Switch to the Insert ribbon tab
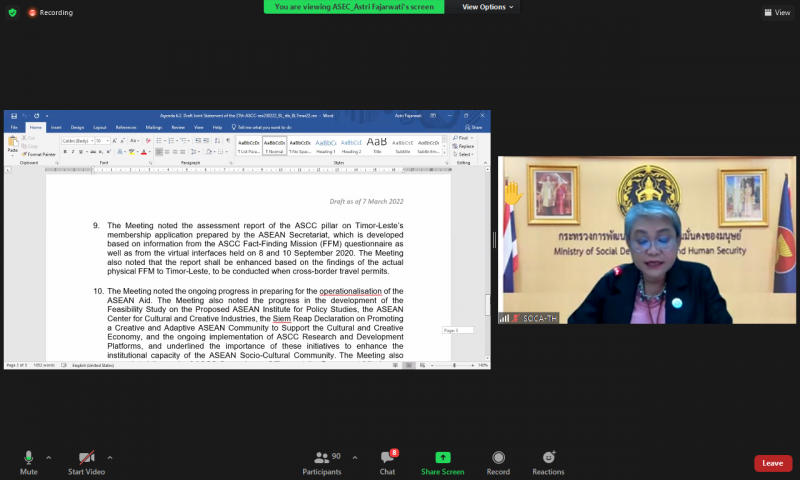The image size is (800, 480). (x=56, y=127)
